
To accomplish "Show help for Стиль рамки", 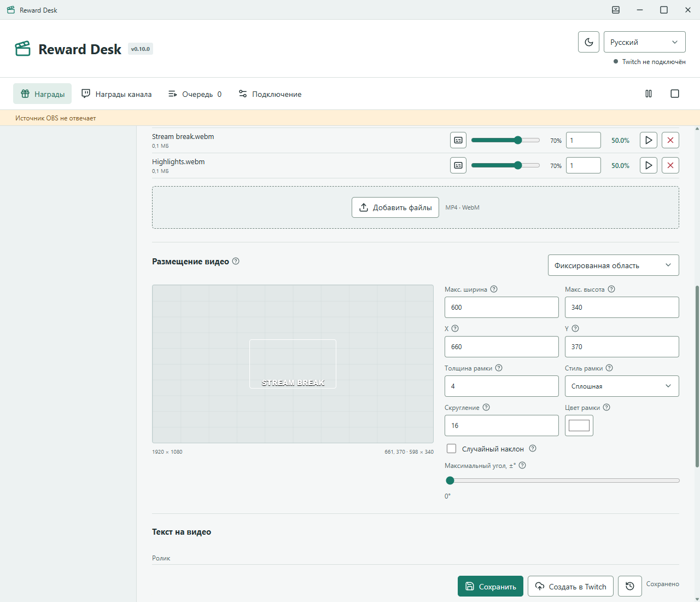I will point(609,368).
